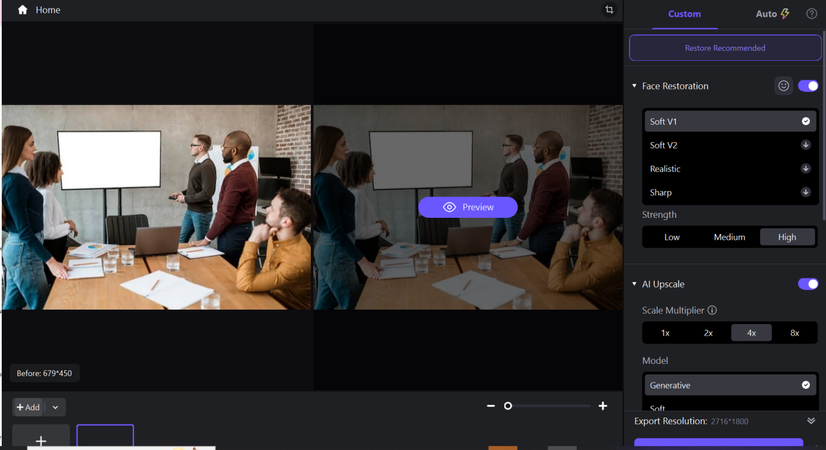Click the Restore Recommended button
826x450 pixels.
point(725,48)
